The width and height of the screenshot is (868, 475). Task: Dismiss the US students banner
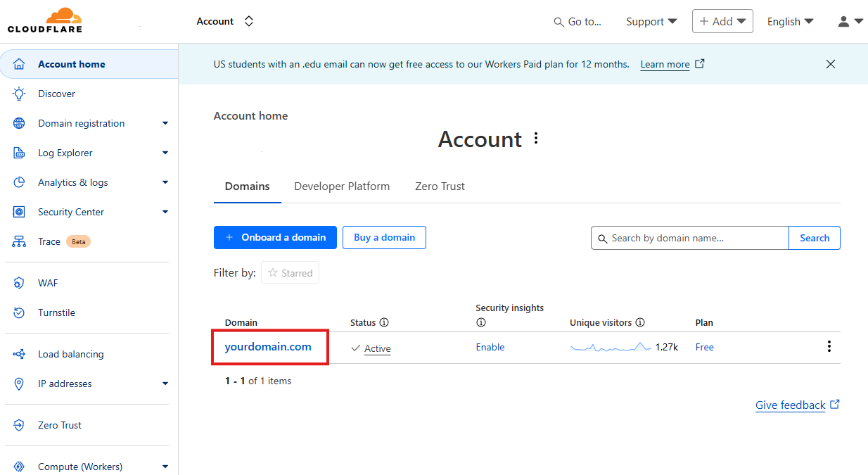(x=831, y=64)
